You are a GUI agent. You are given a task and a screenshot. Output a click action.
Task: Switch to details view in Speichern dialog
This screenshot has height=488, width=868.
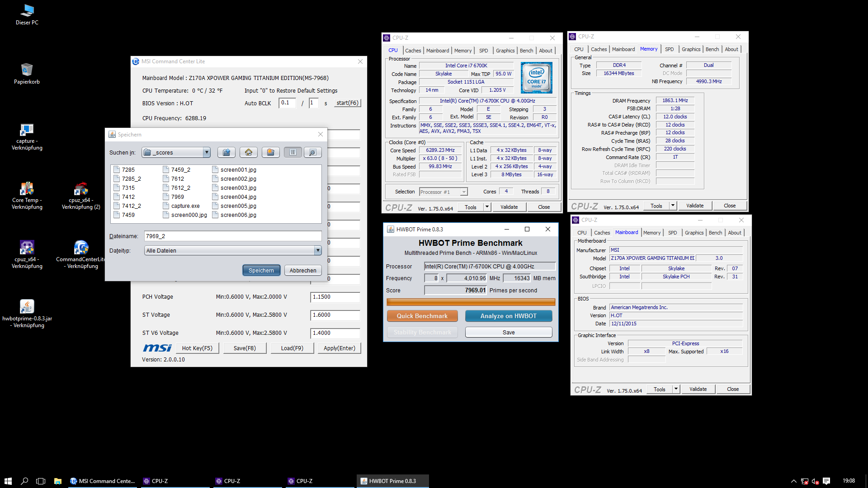(313, 152)
